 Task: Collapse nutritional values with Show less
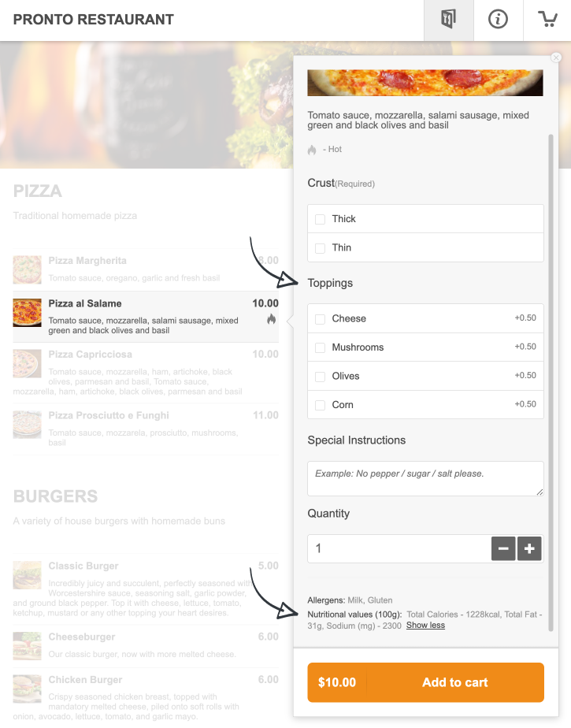click(x=425, y=626)
